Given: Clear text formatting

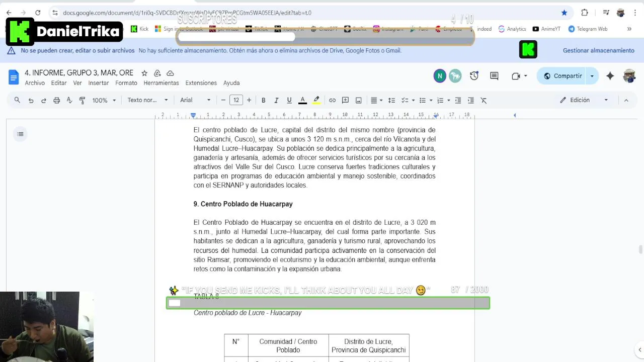Looking at the screenshot, I should (x=484, y=100).
